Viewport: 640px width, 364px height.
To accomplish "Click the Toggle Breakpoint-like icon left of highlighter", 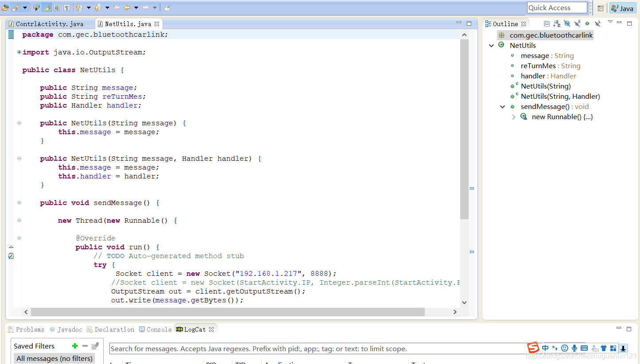I will click(37, 8).
